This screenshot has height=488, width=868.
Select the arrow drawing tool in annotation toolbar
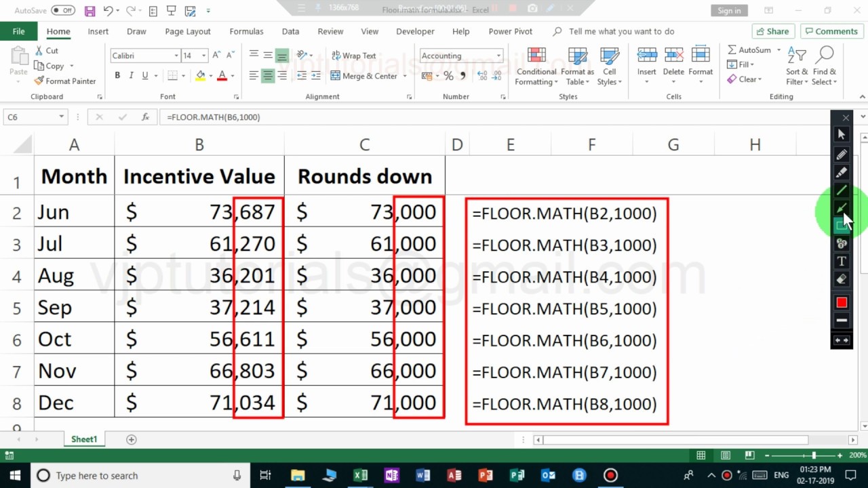[x=842, y=208]
